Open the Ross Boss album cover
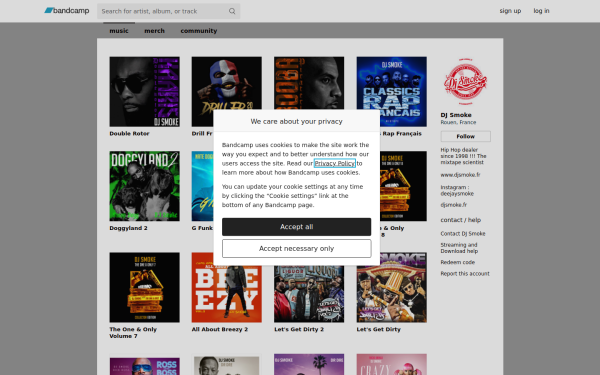The height and width of the screenshot is (375, 600). click(x=145, y=366)
